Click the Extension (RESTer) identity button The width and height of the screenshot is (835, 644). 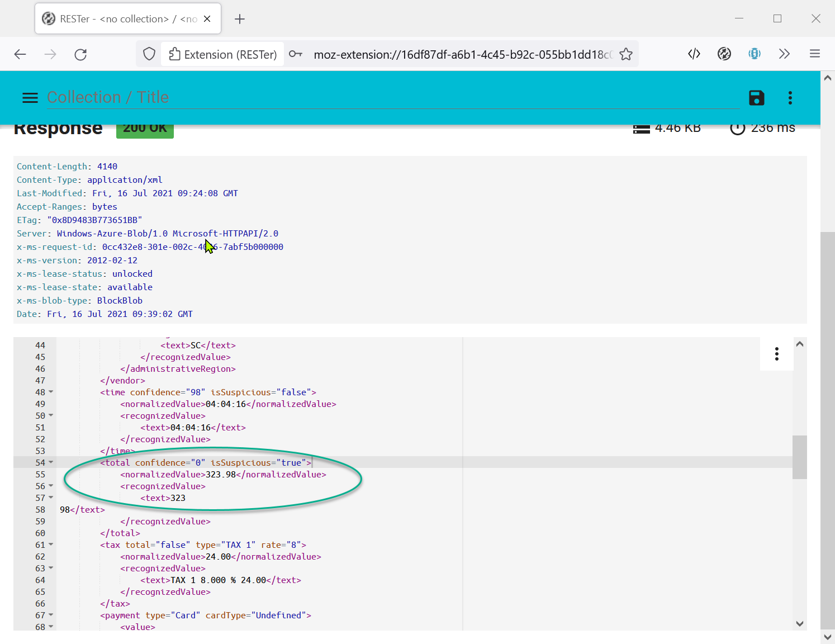click(223, 54)
